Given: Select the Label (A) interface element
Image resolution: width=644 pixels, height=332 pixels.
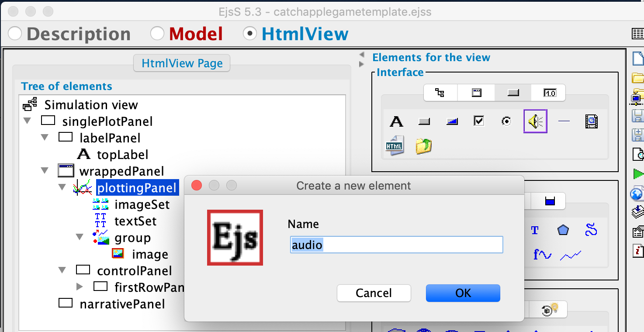Looking at the screenshot, I should pyautogui.click(x=396, y=121).
